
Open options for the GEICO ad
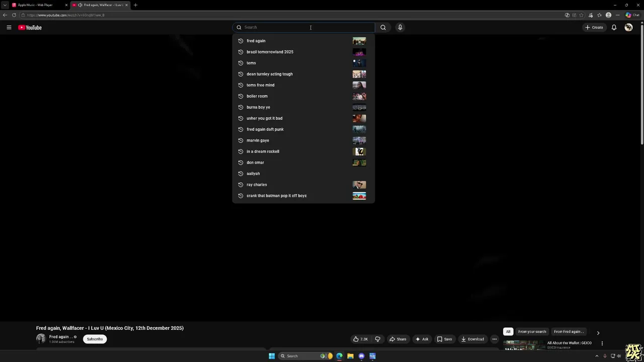(602, 343)
